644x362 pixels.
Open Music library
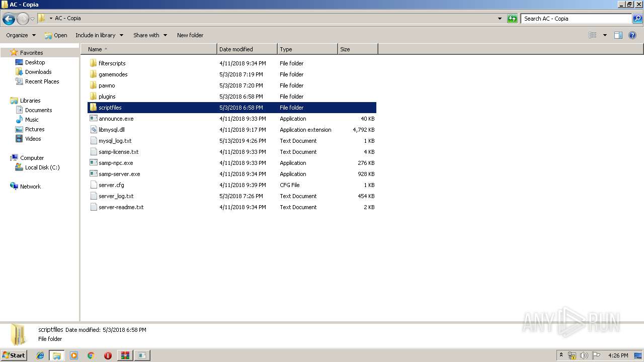tap(32, 120)
